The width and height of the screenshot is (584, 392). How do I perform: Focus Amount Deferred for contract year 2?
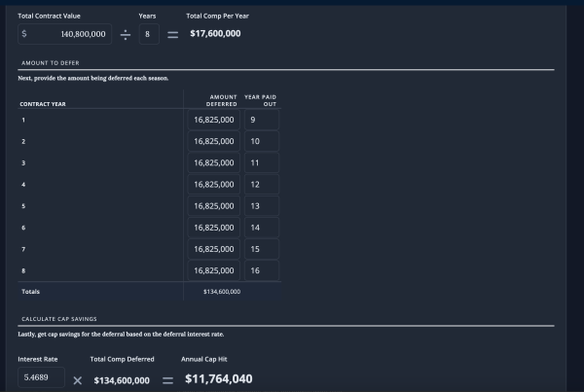pyautogui.click(x=214, y=141)
